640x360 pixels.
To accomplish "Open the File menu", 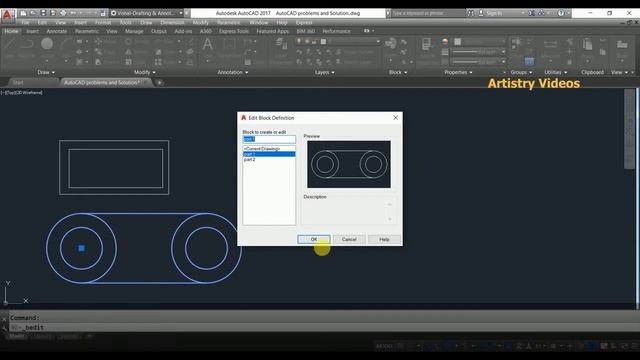I will pyautogui.click(x=25, y=22).
